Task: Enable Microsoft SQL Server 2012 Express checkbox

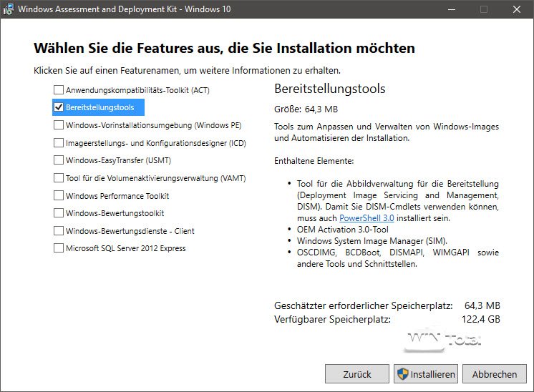Action: click(x=58, y=248)
